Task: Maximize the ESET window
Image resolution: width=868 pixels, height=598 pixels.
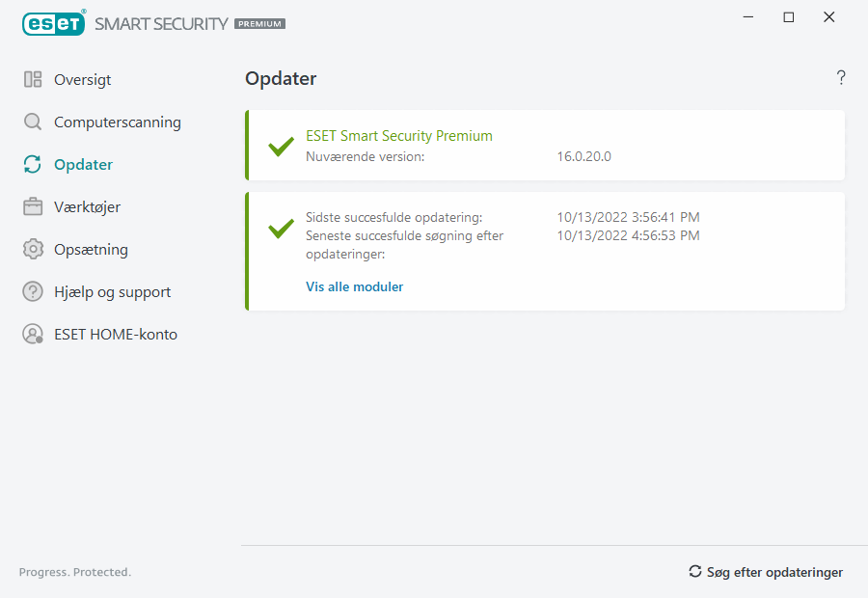Action: [x=789, y=17]
